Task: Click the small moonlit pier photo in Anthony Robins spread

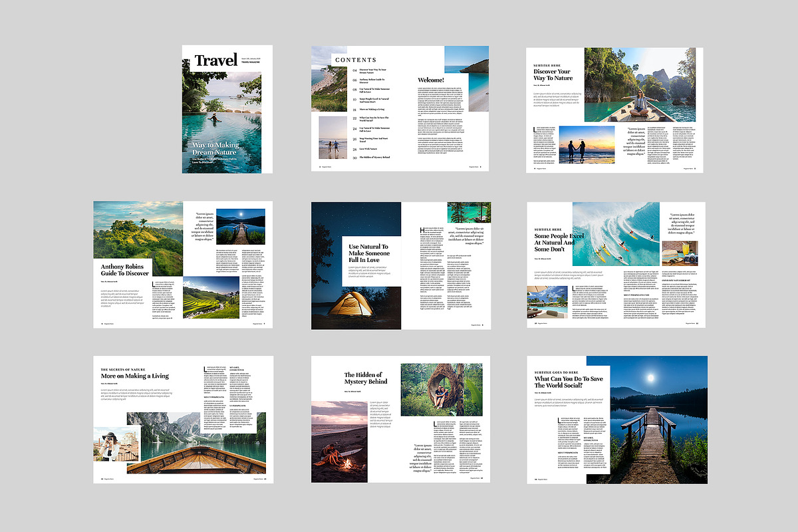Action: pyautogui.click(x=242, y=226)
